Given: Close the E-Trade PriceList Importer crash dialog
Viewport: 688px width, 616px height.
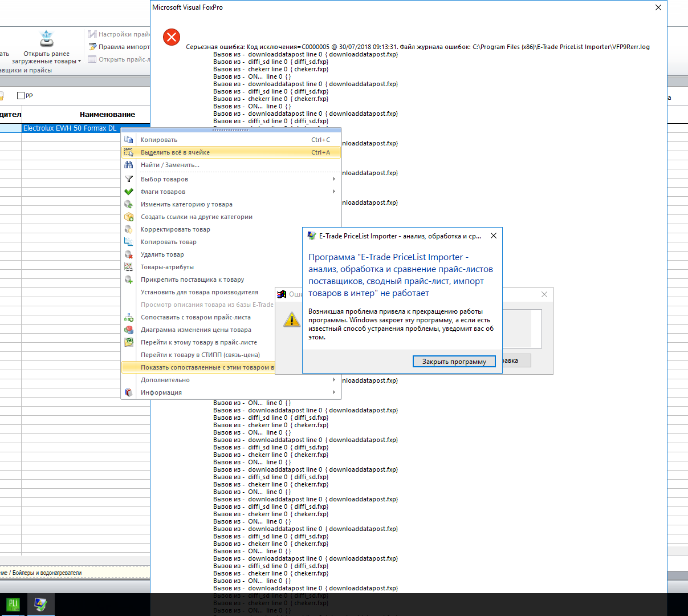Looking at the screenshot, I should (x=494, y=236).
